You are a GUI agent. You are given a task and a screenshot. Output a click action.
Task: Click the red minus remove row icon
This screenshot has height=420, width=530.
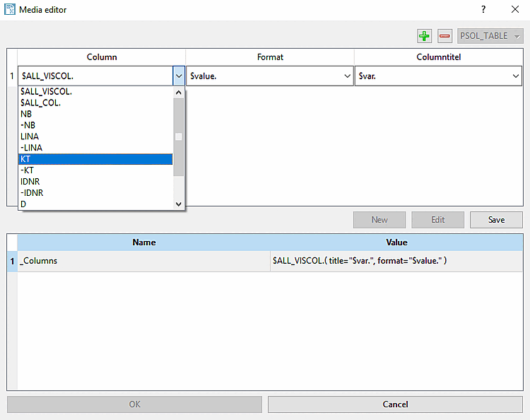(x=444, y=36)
